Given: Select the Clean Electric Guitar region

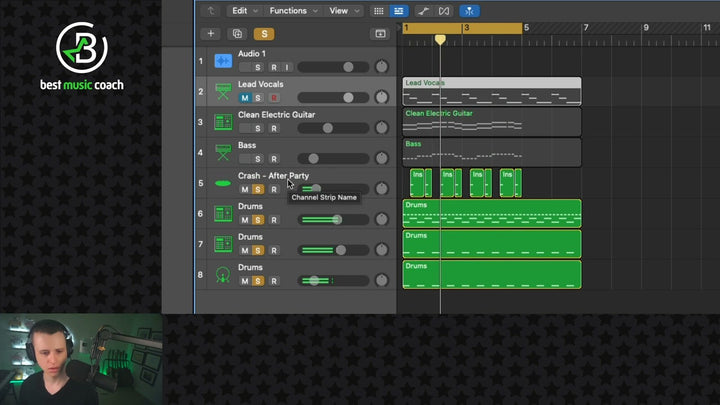Looking at the screenshot, I should click(x=492, y=122).
